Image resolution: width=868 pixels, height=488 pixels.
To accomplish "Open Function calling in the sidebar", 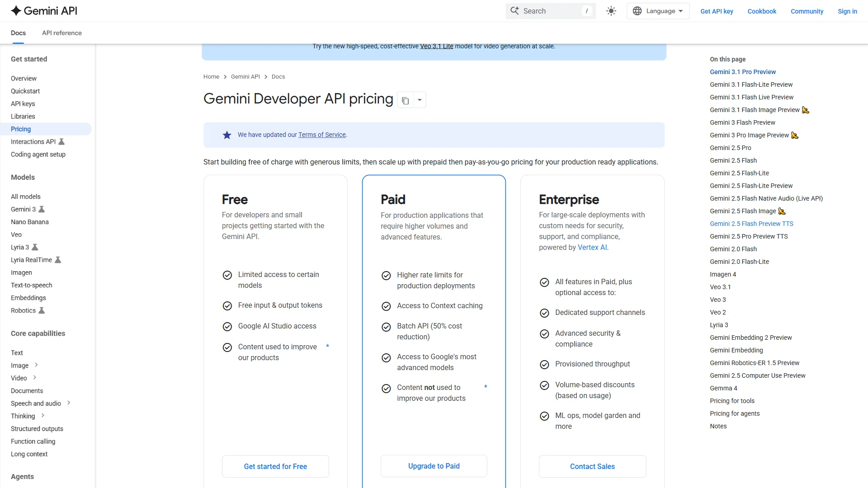I will coord(33,442).
